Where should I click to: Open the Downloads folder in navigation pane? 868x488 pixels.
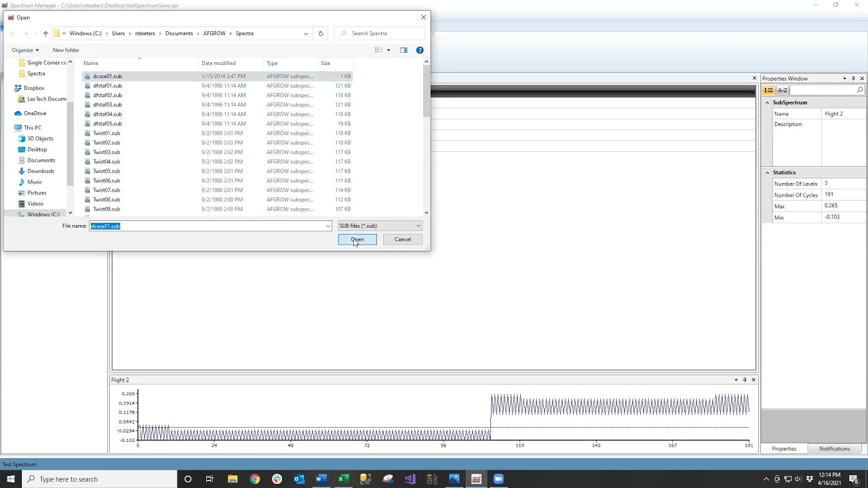pyautogui.click(x=41, y=171)
